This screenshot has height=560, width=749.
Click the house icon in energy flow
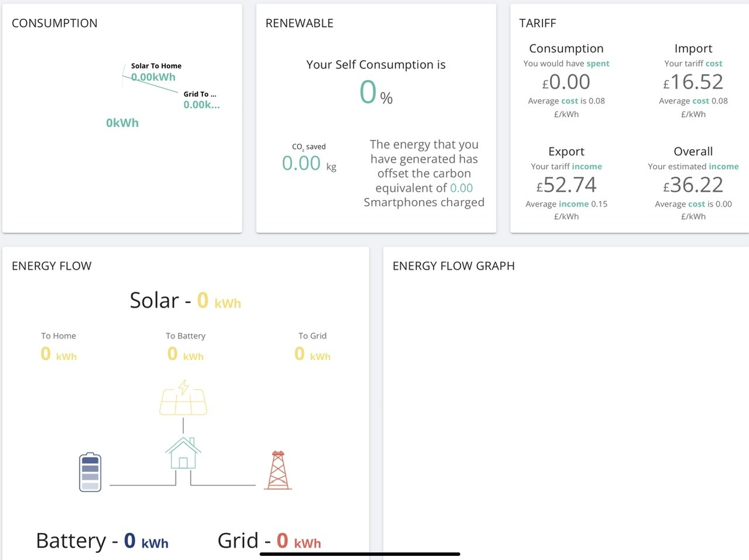(x=183, y=453)
